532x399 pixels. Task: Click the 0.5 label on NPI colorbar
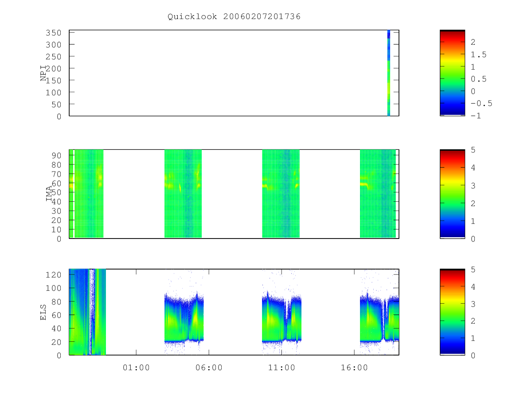[x=479, y=79]
